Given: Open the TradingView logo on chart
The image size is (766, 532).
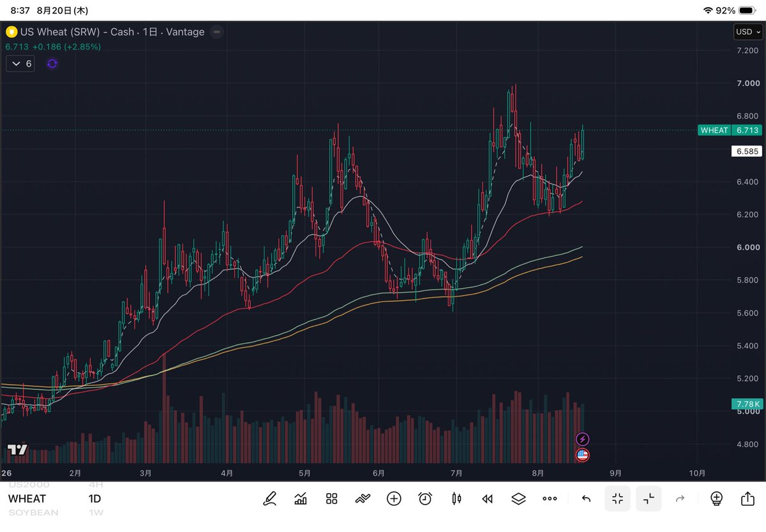Looking at the screenshot, I should [x=17, y=450].
